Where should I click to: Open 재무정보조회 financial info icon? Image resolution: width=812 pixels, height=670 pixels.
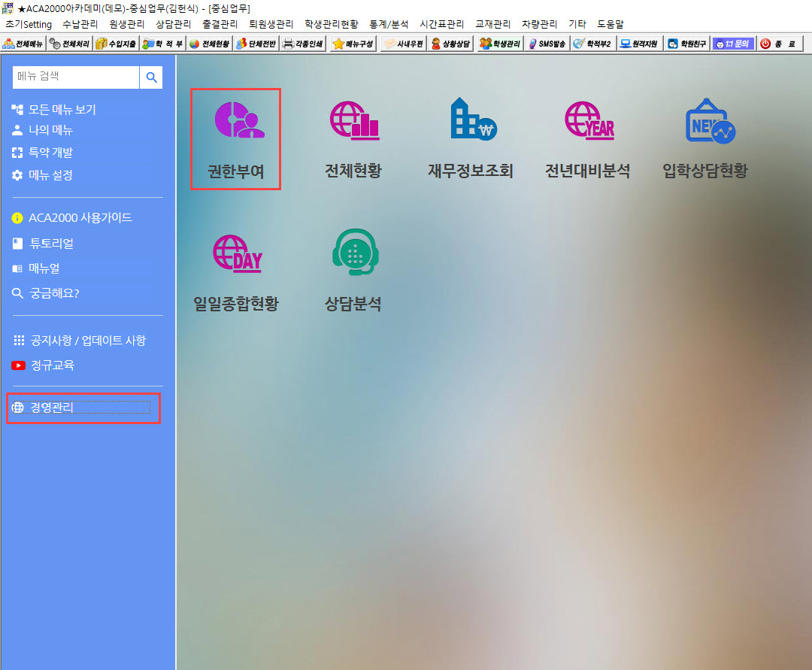[471, 121]
